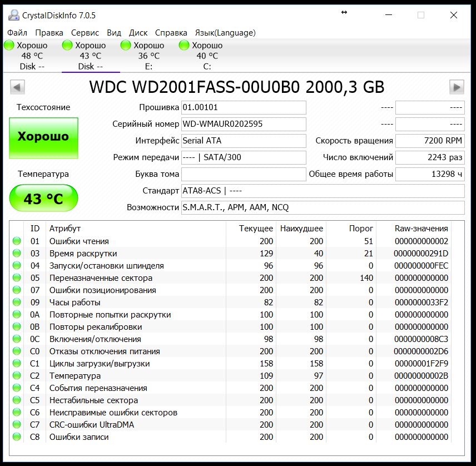
Task: Click status dot for 0B Повторы рекалибровки
Action: pyautogui.click(x=17, y=326)
